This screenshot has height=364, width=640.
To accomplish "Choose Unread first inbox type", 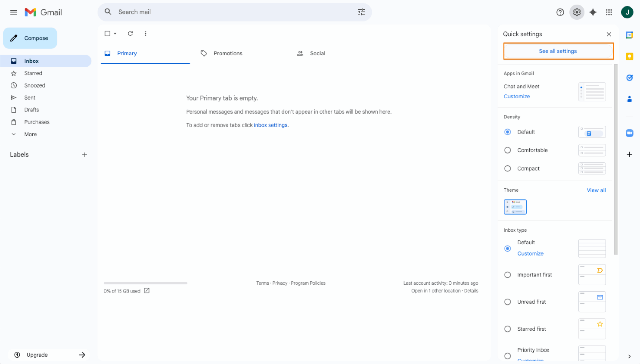I will click(x=507, y=302).
